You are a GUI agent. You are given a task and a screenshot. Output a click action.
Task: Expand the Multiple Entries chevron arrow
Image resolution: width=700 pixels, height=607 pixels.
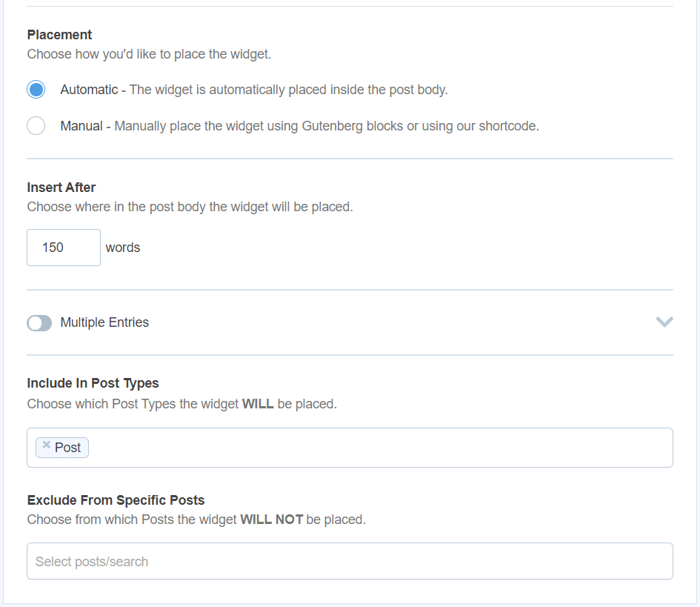click(664, 322)
